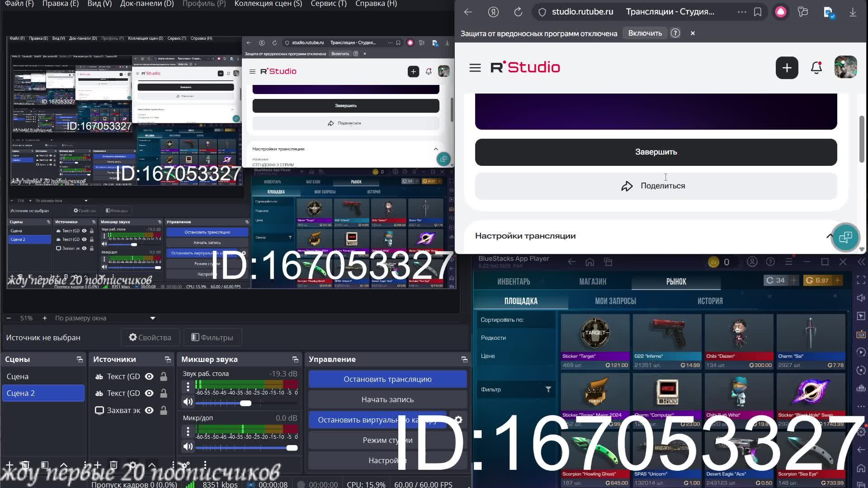Unlock the second Текст (GD source
The width and height of the screenshot is (868, 488).
[x=164, y=394]
